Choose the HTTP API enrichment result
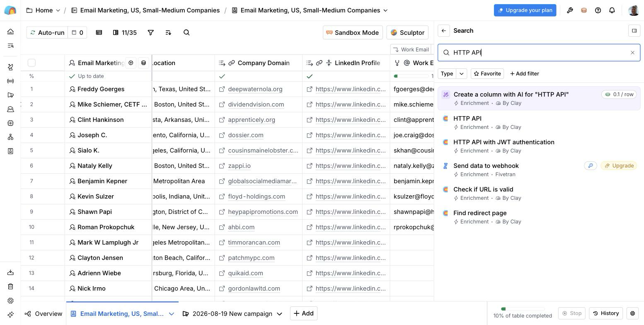Viewport: 644px width, 325px height. coord(539,123)
